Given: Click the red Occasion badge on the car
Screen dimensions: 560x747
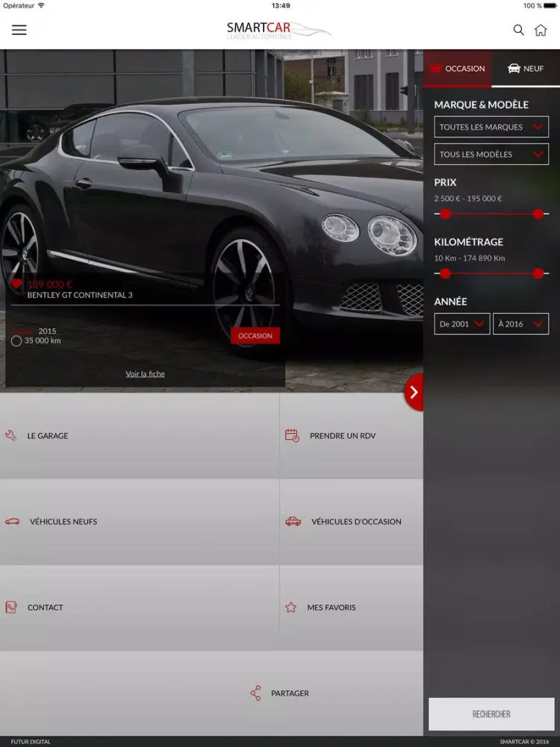Looking at the screenshot, I should pos(255,335).
